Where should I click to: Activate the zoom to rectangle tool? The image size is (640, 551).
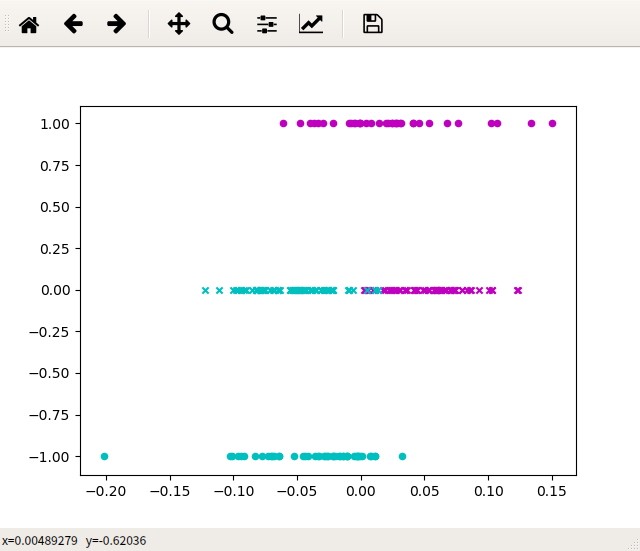pyautogui.click(x=223, y=24)
